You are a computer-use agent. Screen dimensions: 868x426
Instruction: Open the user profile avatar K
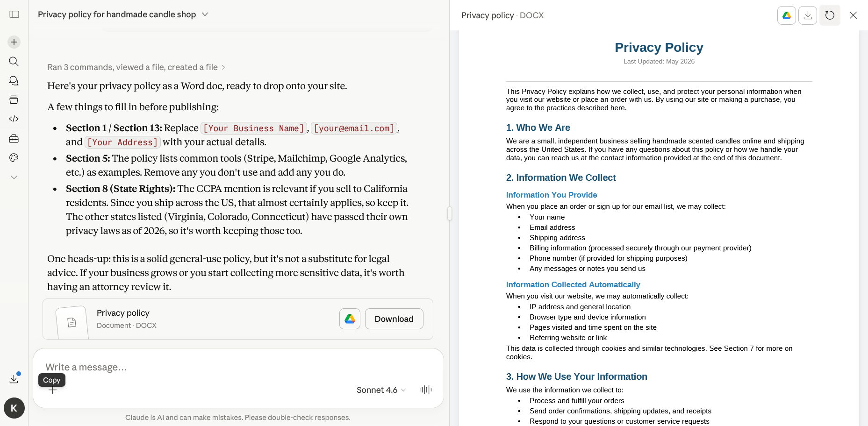click(14, 408)
